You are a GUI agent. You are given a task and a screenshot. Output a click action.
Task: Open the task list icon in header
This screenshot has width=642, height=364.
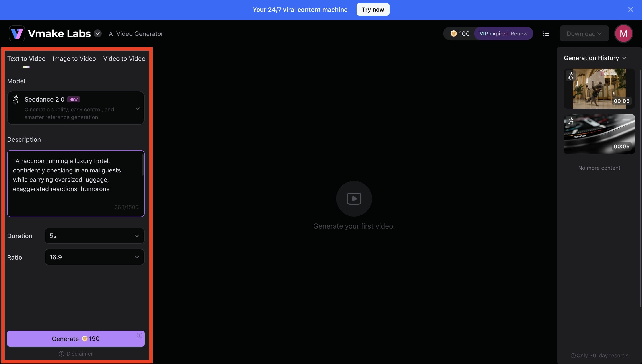(x=546, y=33)
